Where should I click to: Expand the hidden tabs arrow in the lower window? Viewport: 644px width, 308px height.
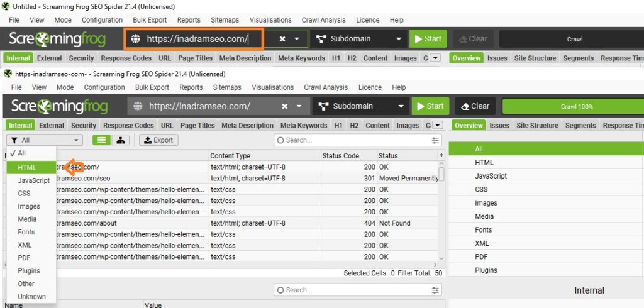(438, 126)
